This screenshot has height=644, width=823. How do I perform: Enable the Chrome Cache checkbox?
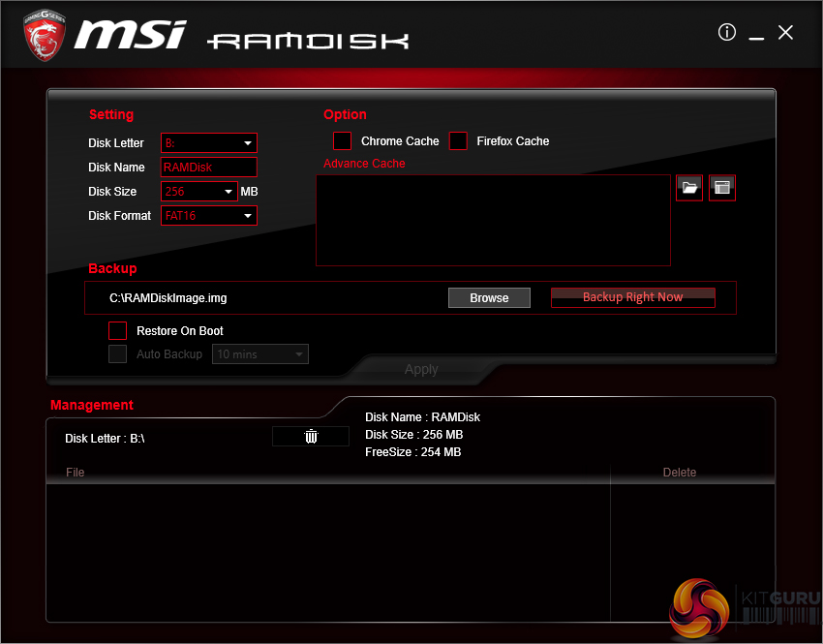[342, 140]
